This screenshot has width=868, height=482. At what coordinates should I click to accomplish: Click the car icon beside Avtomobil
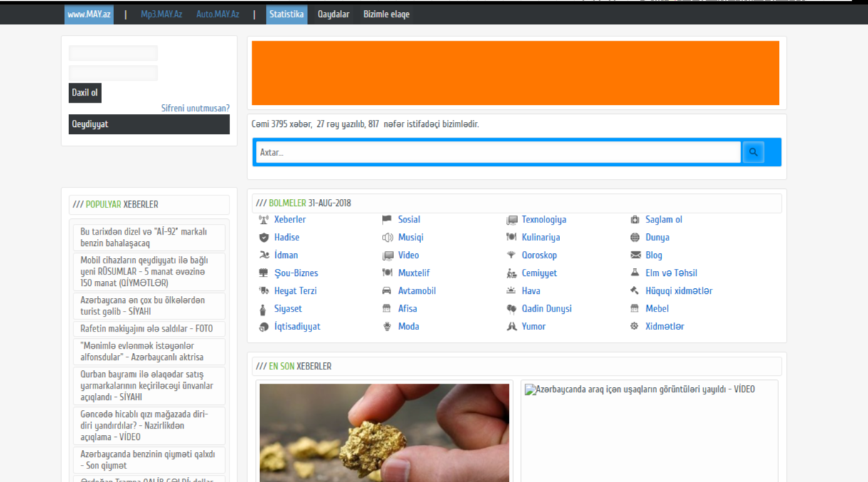(386, 291)
